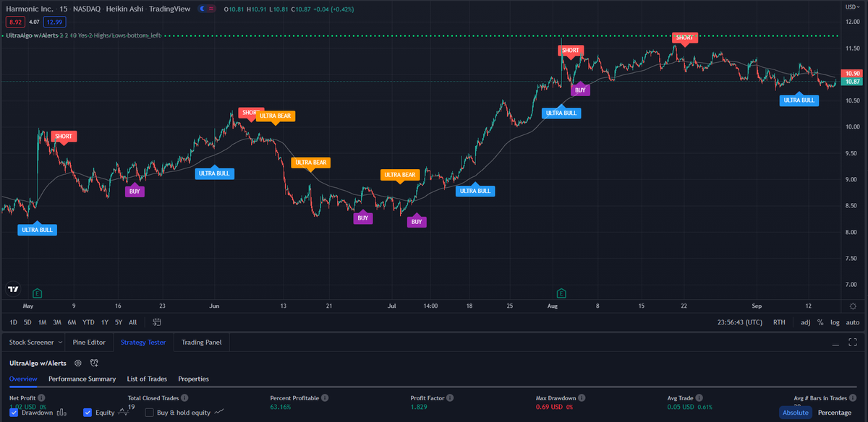Select Absolute display mode
868x422 pixels.
795,413
